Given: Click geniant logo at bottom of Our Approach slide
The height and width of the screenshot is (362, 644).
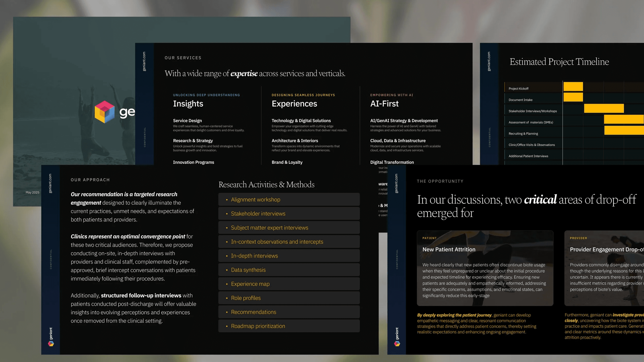Looking at the screenshot, I should point(51,337).
